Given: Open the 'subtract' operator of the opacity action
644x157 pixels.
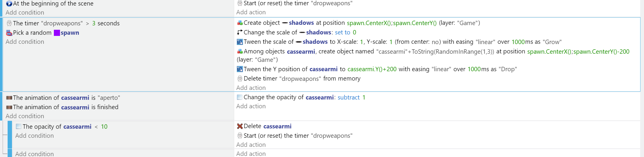Looking at the screenshot, I should click(x=349, y=97).
